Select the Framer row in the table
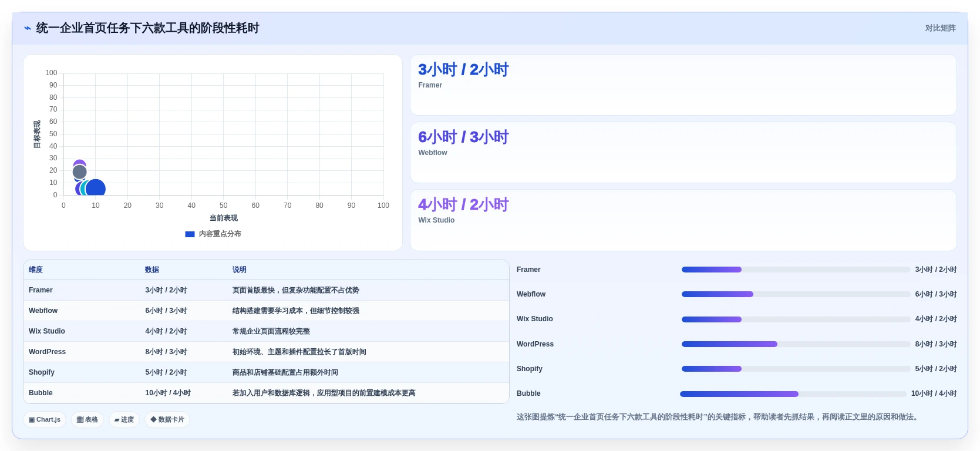980x451 pixels. [x=266, y=290]
